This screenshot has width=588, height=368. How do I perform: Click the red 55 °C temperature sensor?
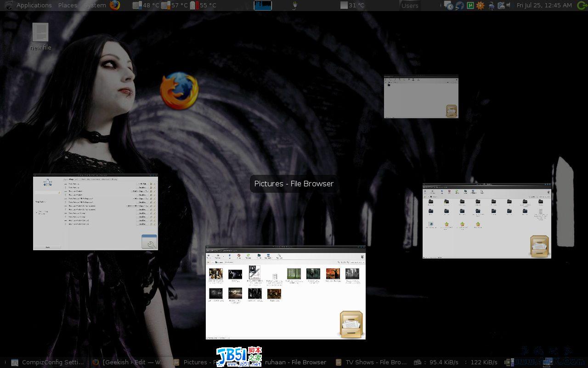pos(203,6)
